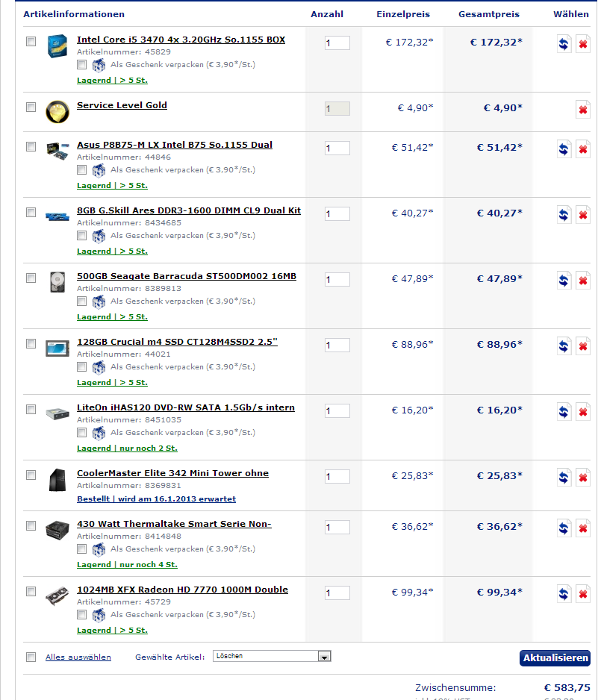The height and width of the screenshot is (700, 601).
Task: Select the Service Level Gold row checkbox
Action: 31,107
